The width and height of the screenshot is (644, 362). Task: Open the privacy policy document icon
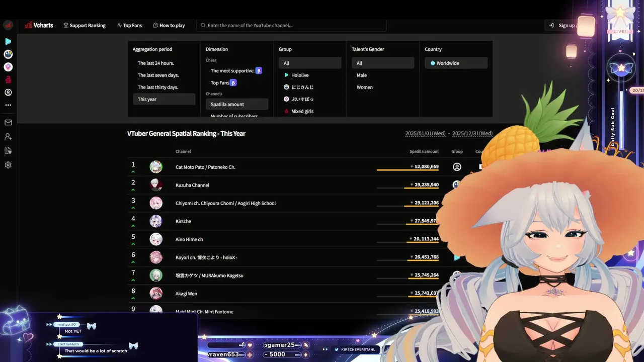click(8, 150)
